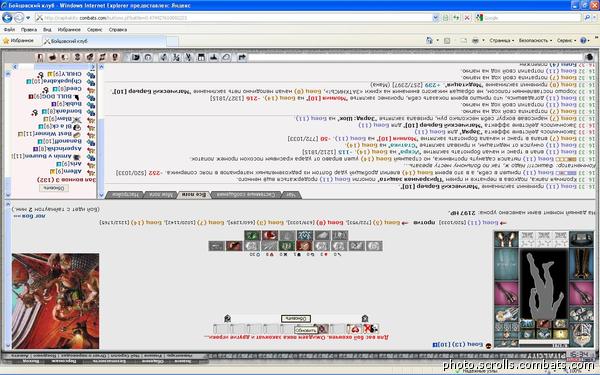Select the blue snowflake spell icon
The image size is (600, 375).
[x=305, y=235]
